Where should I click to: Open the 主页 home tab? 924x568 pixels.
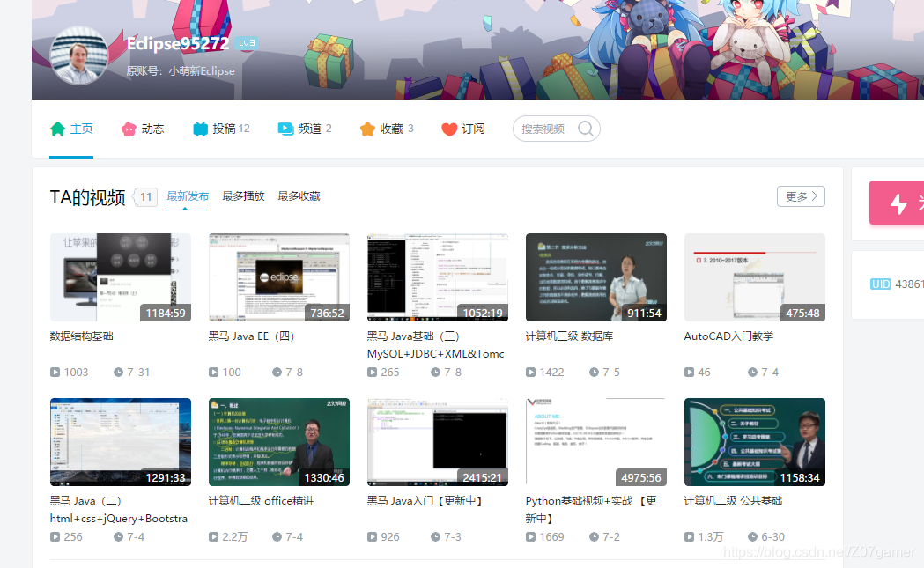[71, 129]
